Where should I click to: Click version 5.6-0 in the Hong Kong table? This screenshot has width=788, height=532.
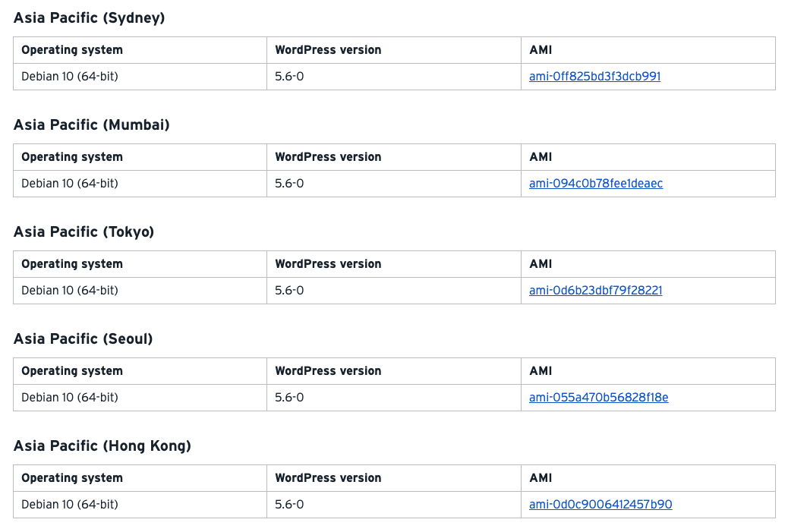pyautogui.click(x=289, y=505)
